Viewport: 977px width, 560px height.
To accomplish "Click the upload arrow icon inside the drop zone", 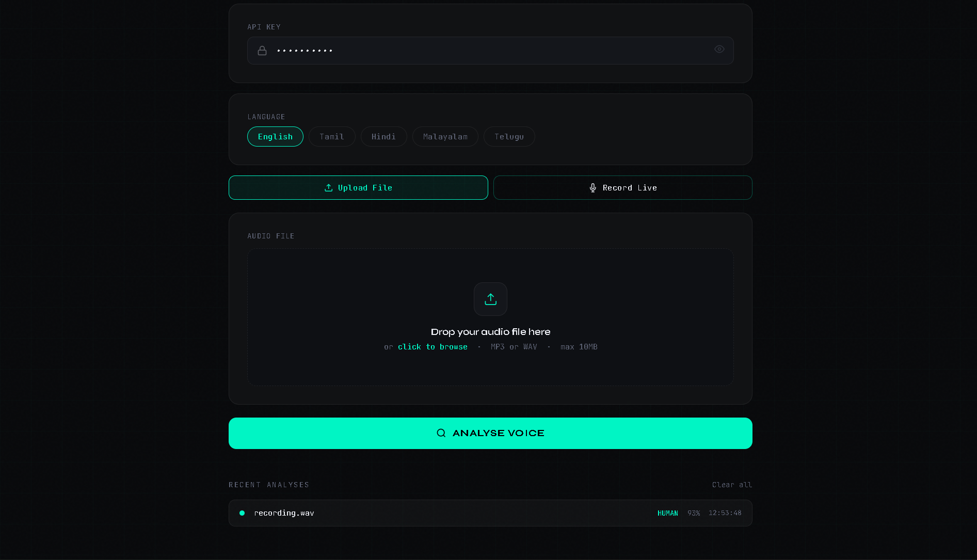I will coord(490,299).
